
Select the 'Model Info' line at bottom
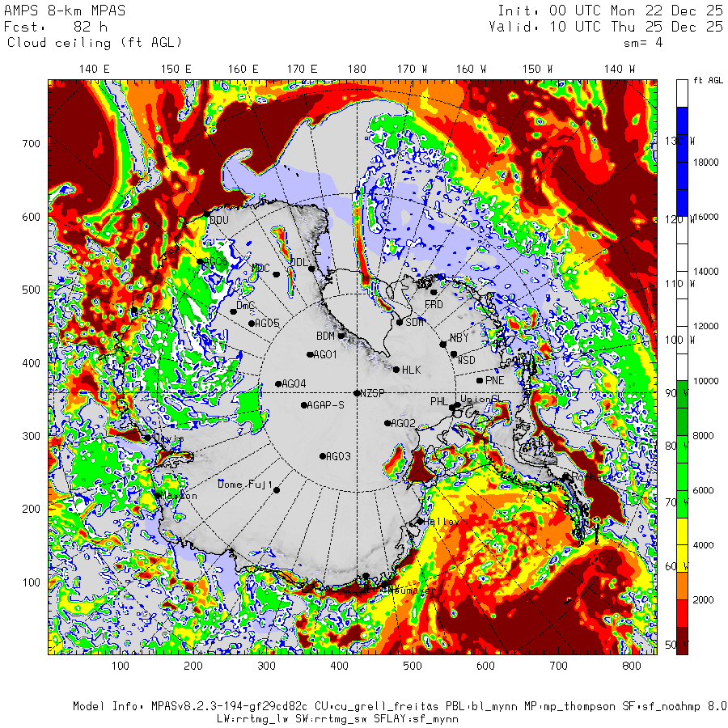tap(400, 707)
